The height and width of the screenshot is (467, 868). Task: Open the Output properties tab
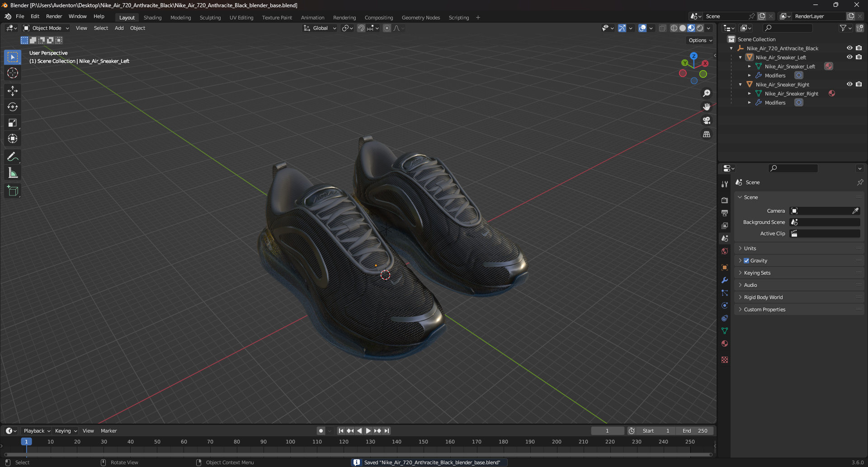click(x=725, y=213)
